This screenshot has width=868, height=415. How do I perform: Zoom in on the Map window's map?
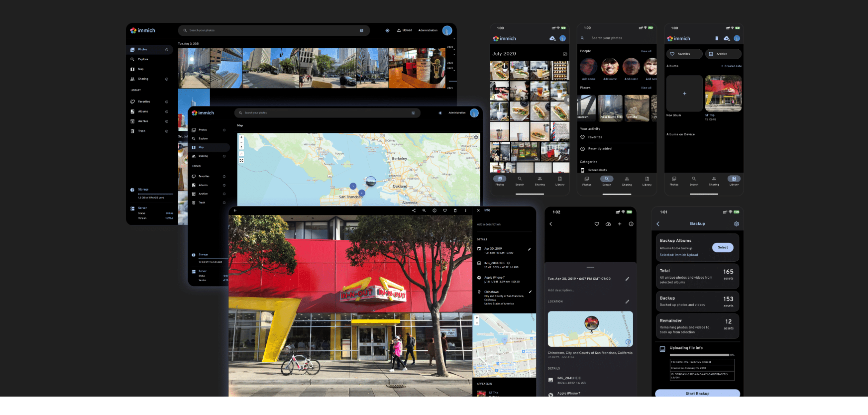241,137
